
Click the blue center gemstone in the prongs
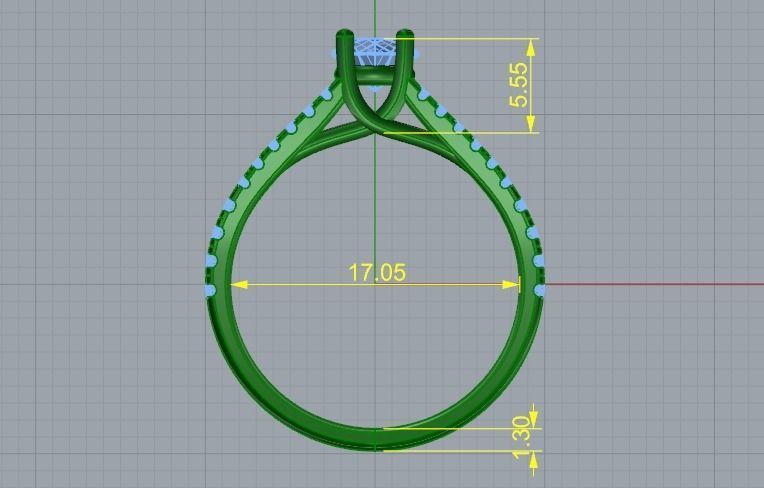tap(375, 52)
